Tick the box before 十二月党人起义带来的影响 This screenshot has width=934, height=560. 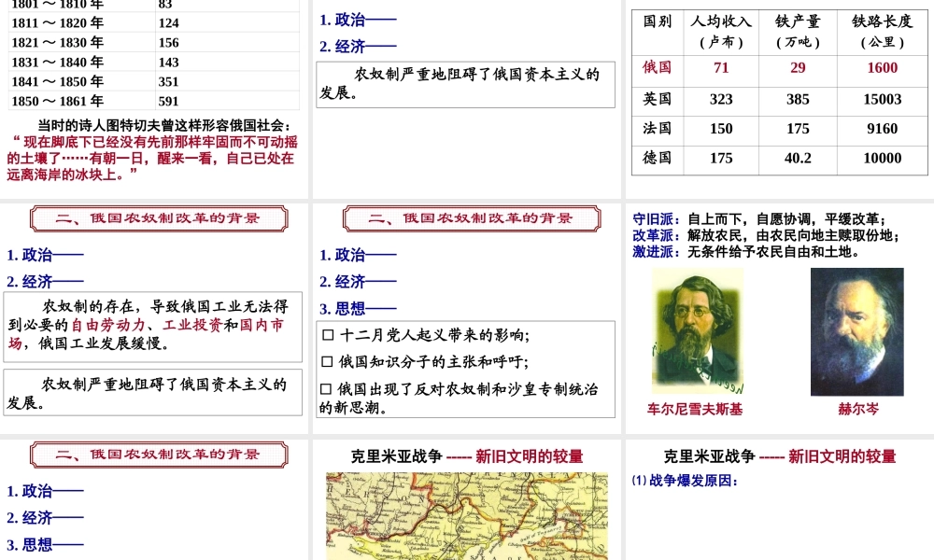(328, 335)
